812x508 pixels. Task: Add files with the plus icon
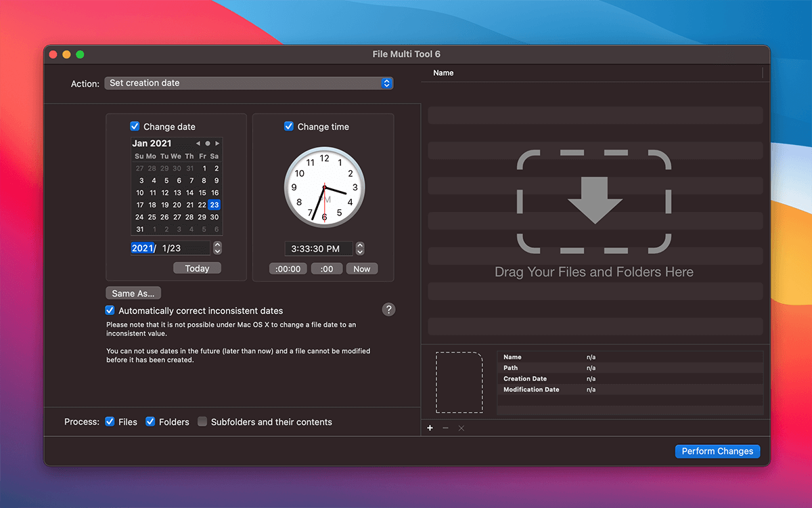click(430, 428)
